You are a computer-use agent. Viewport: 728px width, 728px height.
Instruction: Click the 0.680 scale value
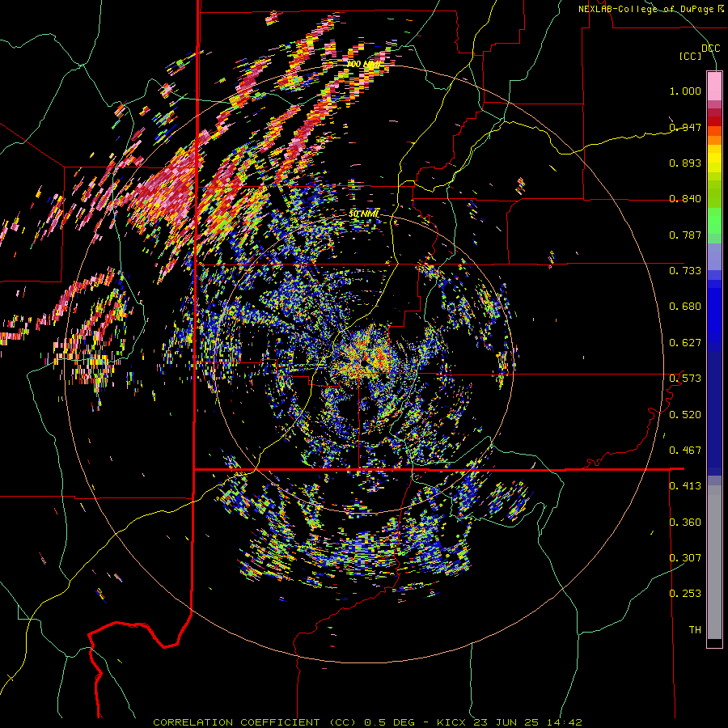pyautogui.click(x=685, y=307)
